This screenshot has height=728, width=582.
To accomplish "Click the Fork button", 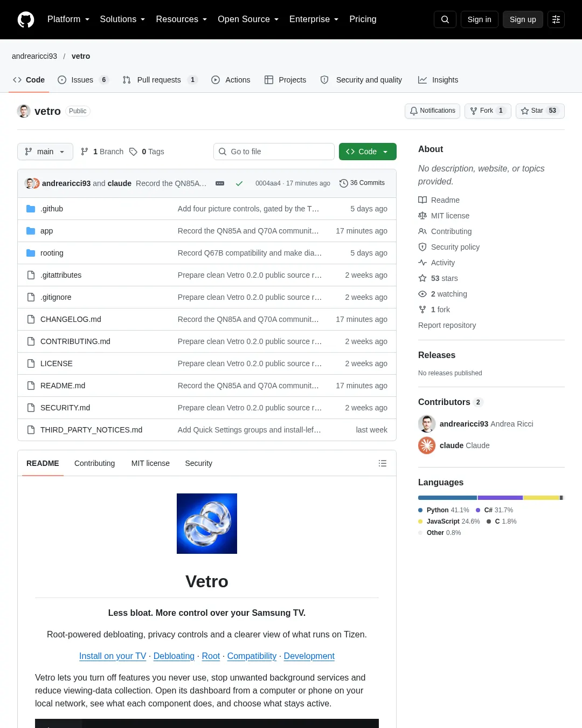I will pyautogui.click(x=488, y=111).
